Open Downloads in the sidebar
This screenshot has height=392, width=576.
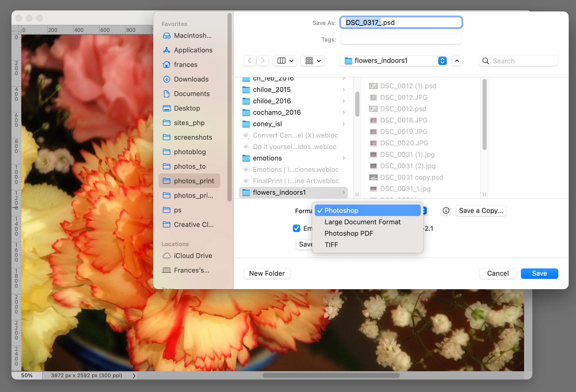point(191,79)
